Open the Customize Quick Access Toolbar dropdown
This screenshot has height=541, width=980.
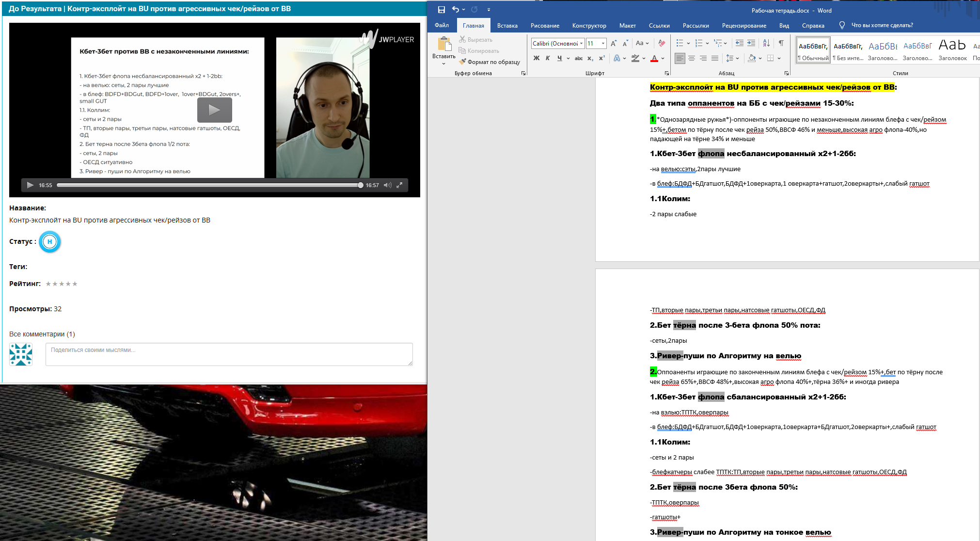[489, 10]
